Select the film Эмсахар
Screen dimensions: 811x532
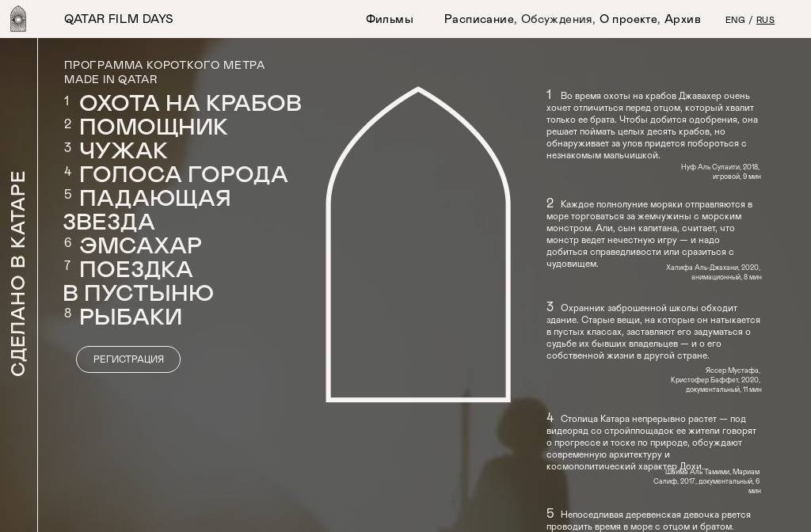pyautogui.click(x=140, y=245)
